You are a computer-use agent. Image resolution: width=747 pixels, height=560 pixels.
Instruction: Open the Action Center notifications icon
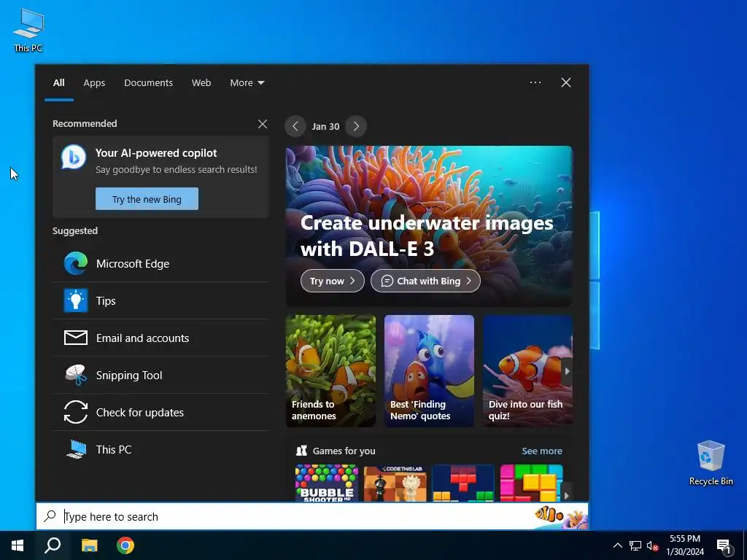click(x=724, y=545)
